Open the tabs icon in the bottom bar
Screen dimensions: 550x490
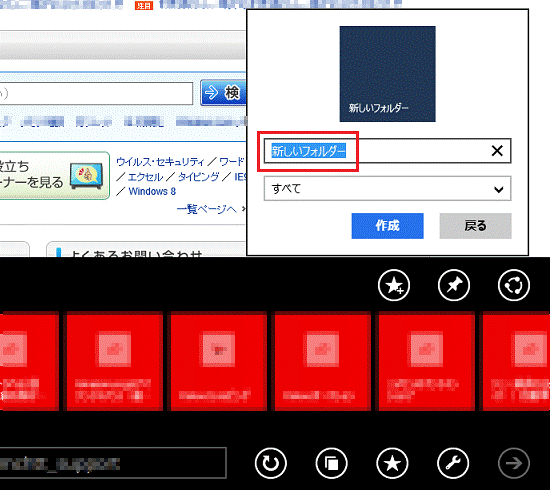(x=331, y=463)
